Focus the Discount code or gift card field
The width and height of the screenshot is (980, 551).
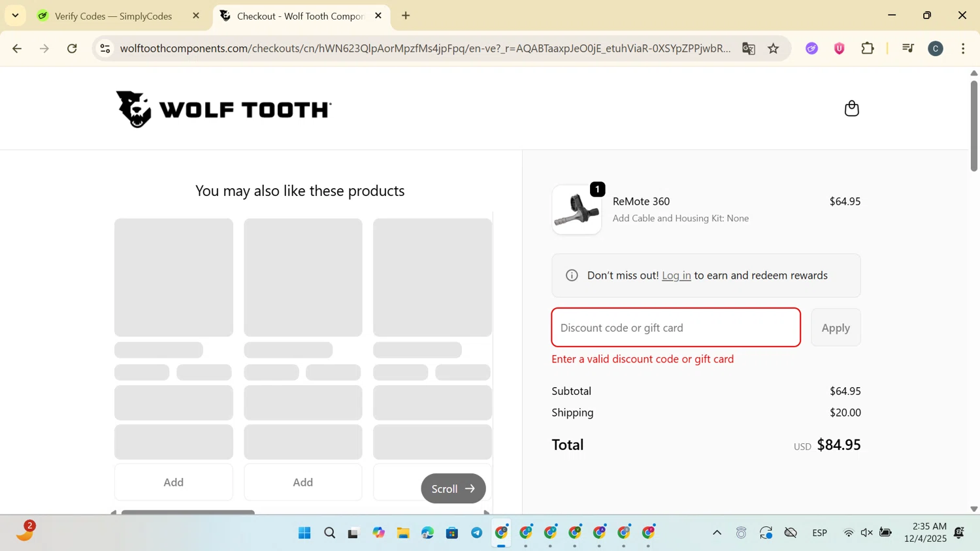pyautogui.click(x=676, y=328)
